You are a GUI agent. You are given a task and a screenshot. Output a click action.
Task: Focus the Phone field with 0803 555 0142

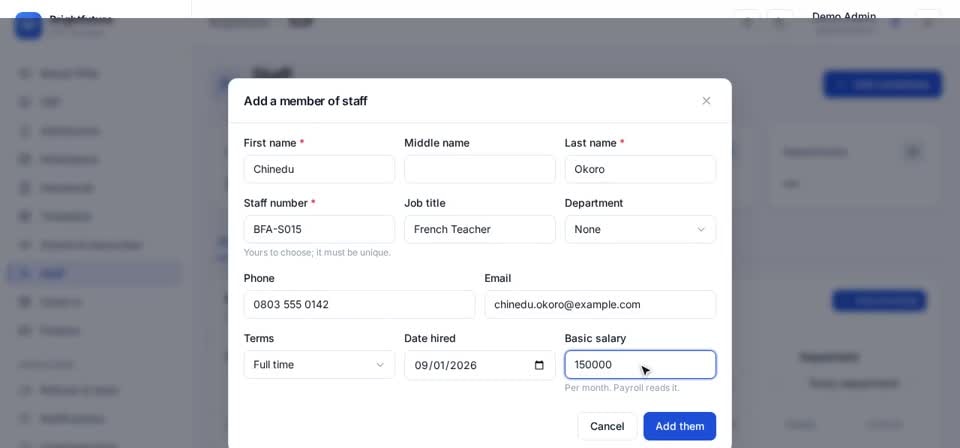click(359, 304)
